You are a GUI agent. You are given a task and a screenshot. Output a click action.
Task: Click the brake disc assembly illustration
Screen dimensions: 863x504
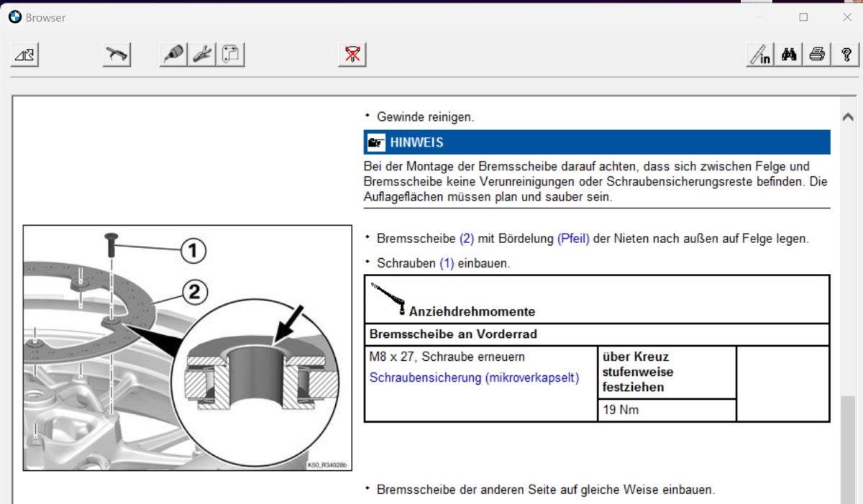click(x=188, y=348)
